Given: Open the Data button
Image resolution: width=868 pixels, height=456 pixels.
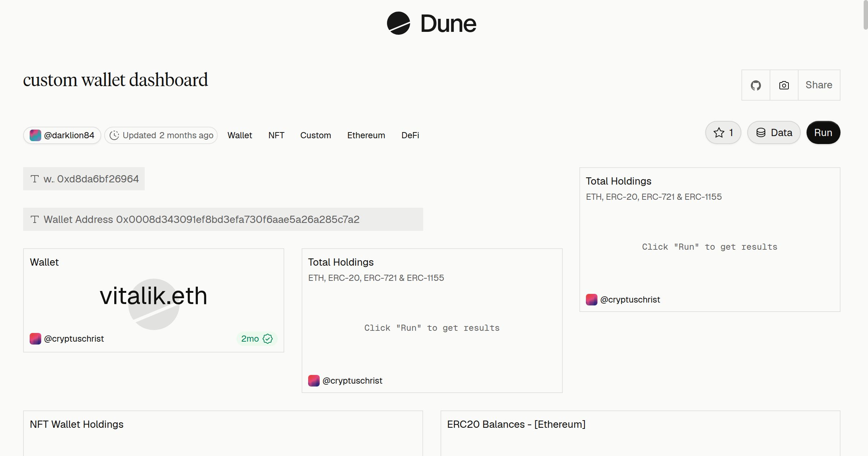Looking at the screenshot, I should [774, 132].
